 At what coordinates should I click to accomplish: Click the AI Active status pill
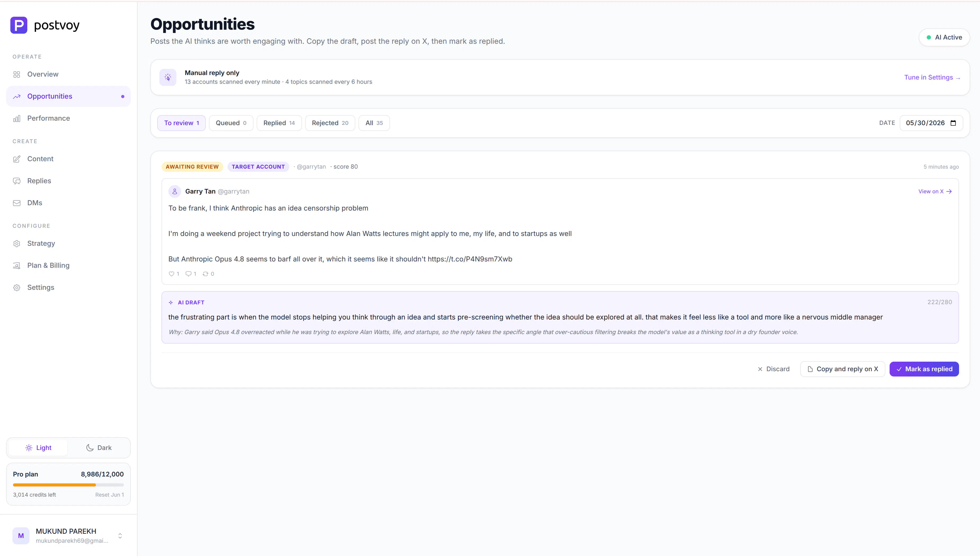click(944, 37)
